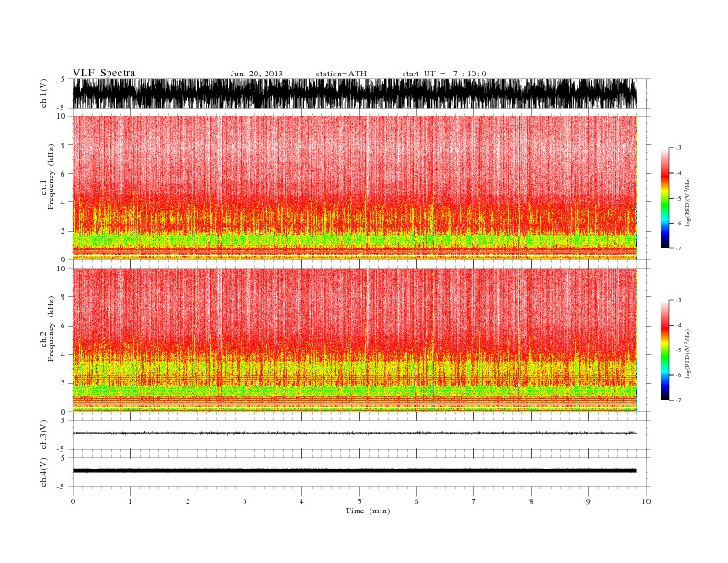Click the ch.4 waveform trace
Image resolution: width=728 pixels, height=563 pixels.
(355, 471)
